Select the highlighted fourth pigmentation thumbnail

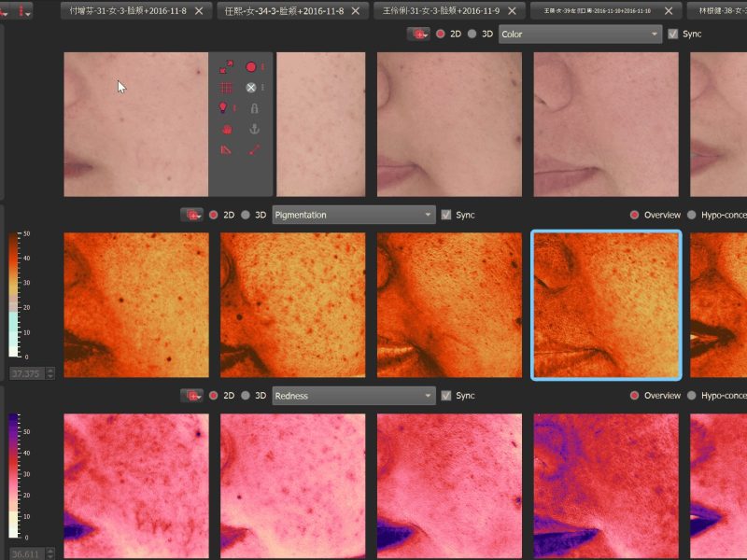click(606, 305)
